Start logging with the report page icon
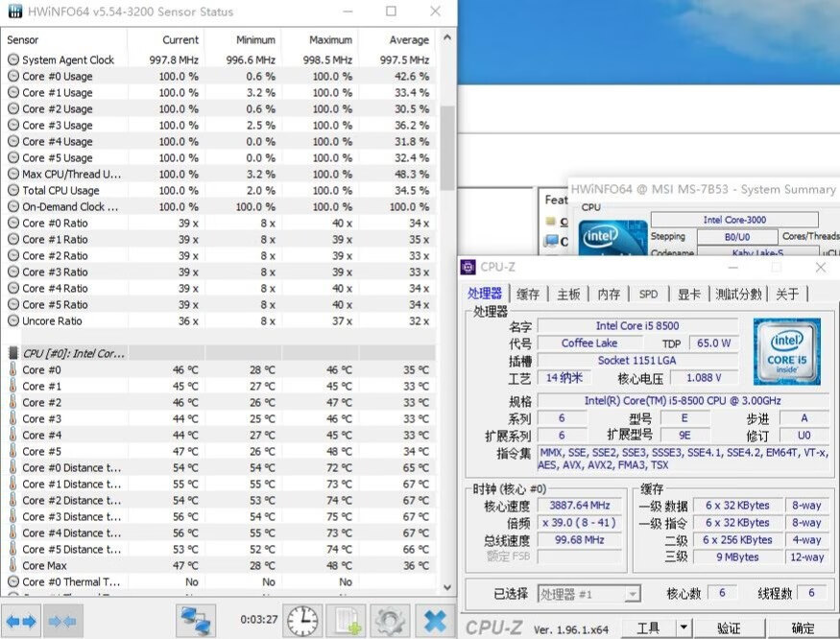840x639 pixels. (x=345, y=621)
